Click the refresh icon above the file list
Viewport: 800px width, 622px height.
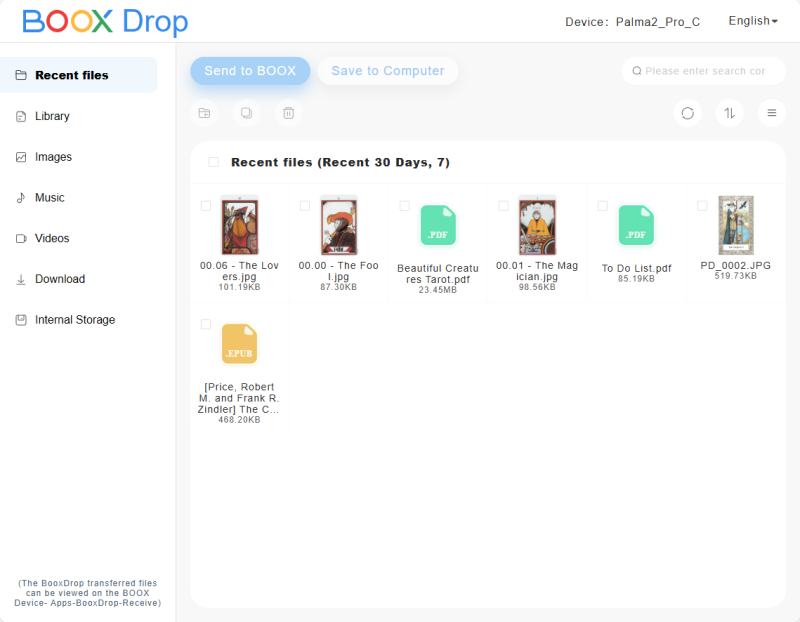[687, 113]
